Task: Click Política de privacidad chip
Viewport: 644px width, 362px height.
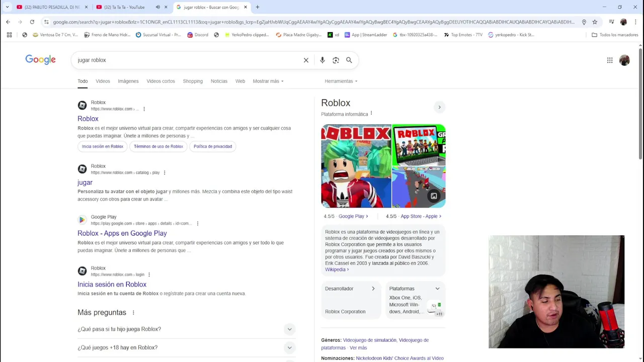Action: click(x=213, y=146)
